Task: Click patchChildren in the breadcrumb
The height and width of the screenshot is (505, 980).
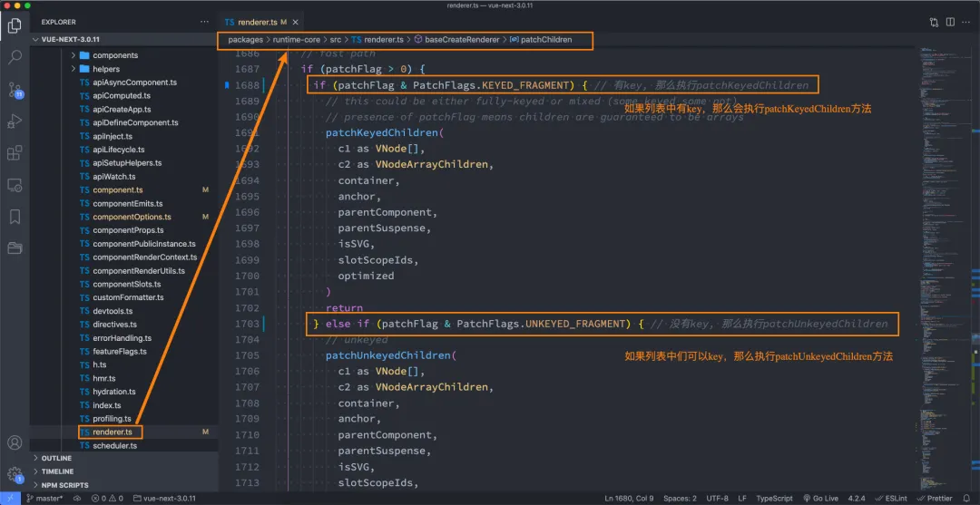Action: [x=546, y=40]
